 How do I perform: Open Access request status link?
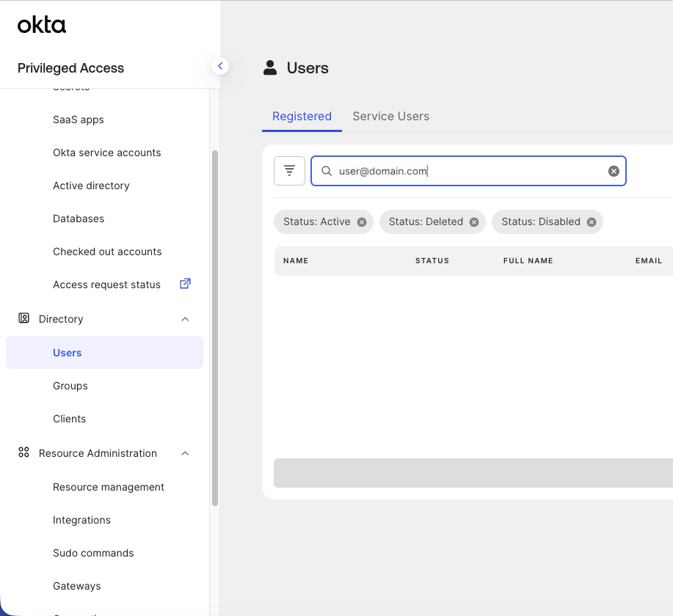pos(106,285)
